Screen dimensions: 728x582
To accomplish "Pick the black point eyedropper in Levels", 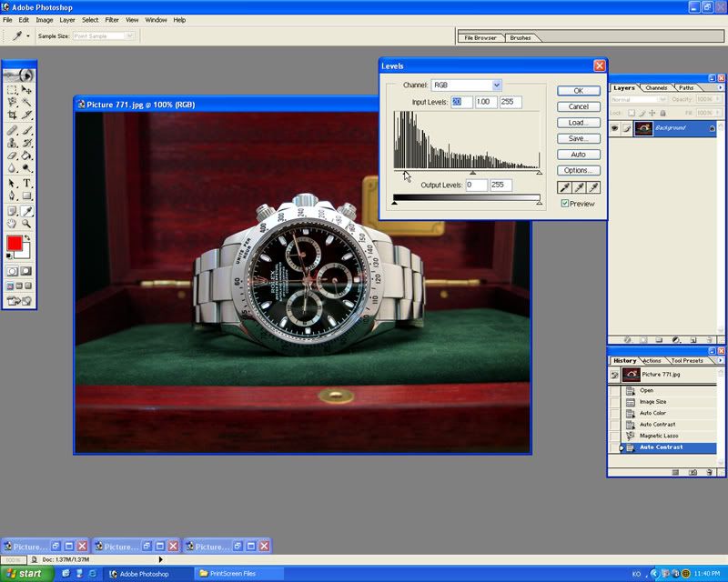I will 564,187.
